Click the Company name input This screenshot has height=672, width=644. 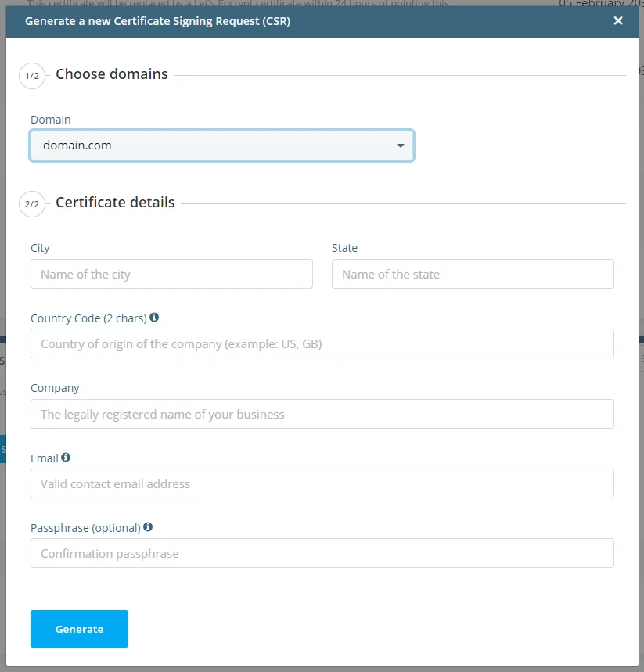click(x=322, y=414)
